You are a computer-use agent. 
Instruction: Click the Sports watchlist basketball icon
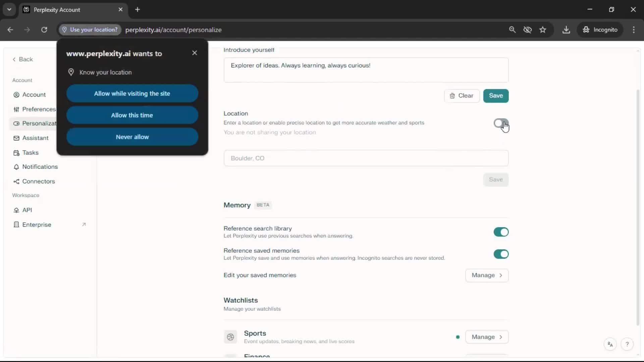[x=230, y=337]
